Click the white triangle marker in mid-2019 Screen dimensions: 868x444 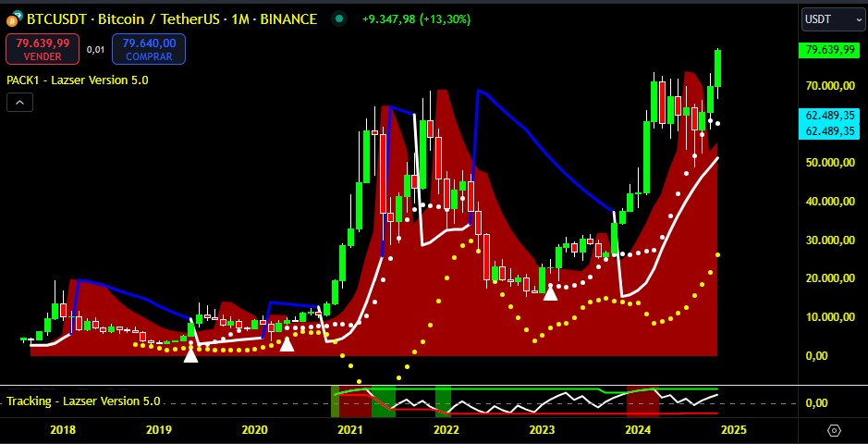(190, 353)
